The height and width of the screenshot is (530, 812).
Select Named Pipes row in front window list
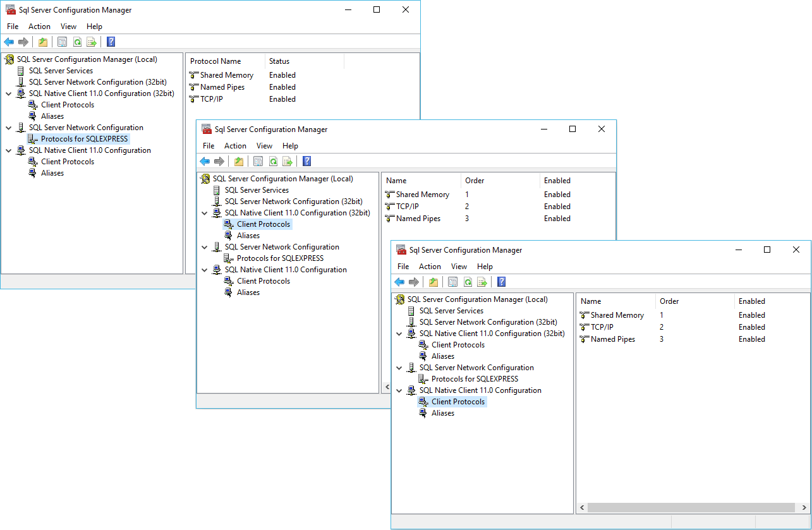[x=607, y=339]
